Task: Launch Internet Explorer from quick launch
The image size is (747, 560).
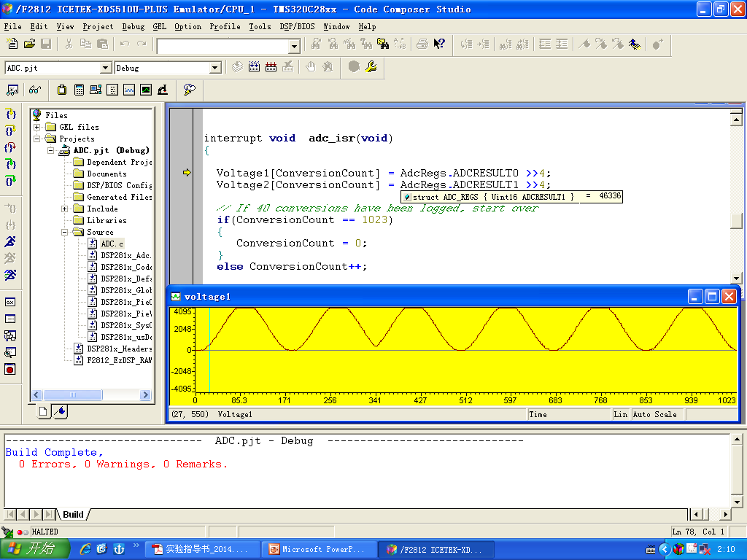Action: 85,549
